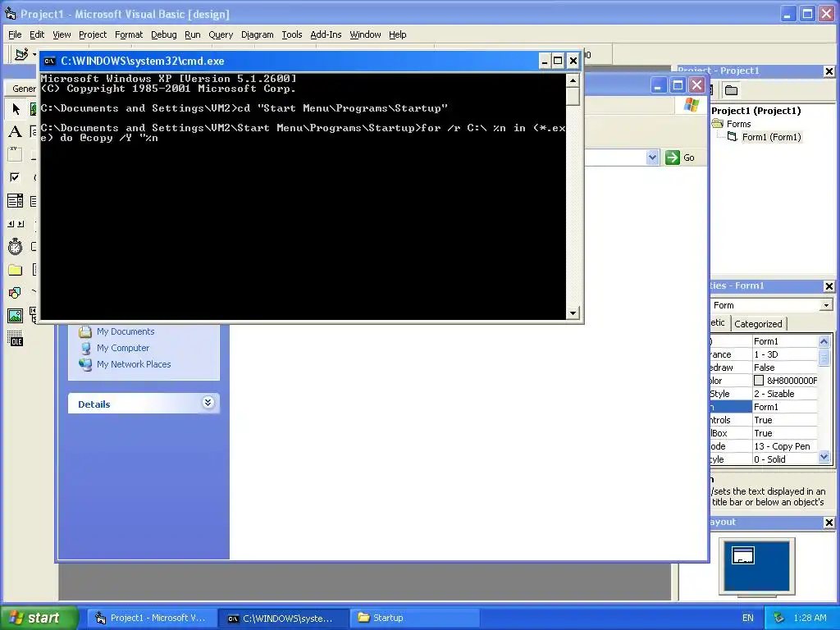This screenshot has width=840, height=630.
Task: Open the Debug menu
Action: (x=163, y=34)
